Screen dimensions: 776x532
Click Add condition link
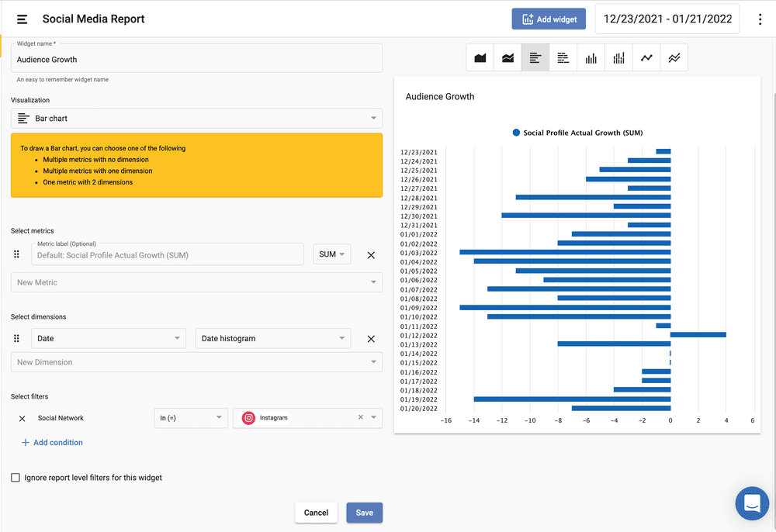[x=52, y=443]
